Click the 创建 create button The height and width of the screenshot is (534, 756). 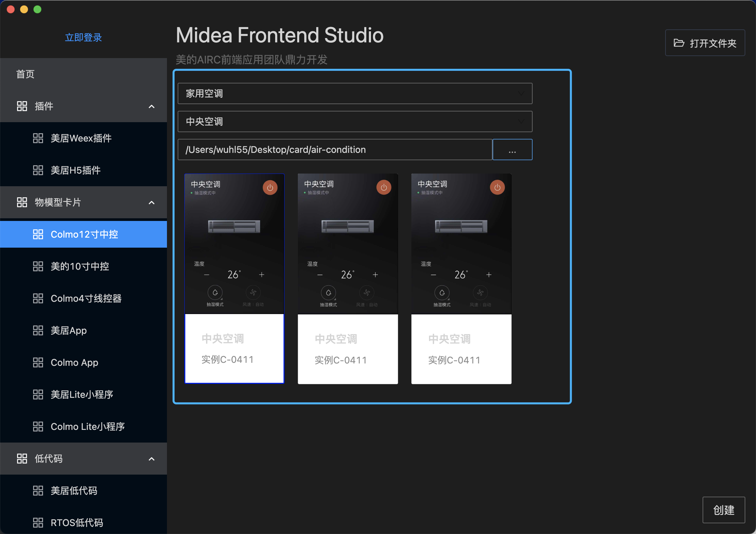(724, 510)
